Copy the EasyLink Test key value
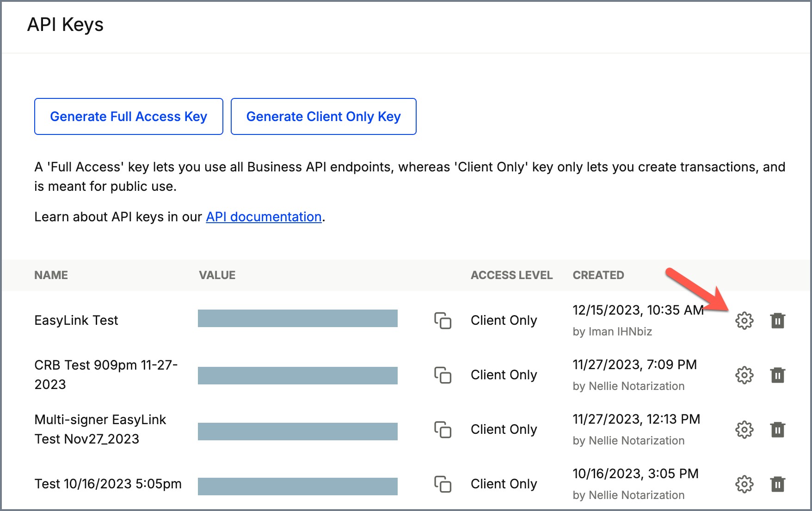The image size is (812, 511). pyautogui.click(x=443, y=321)
